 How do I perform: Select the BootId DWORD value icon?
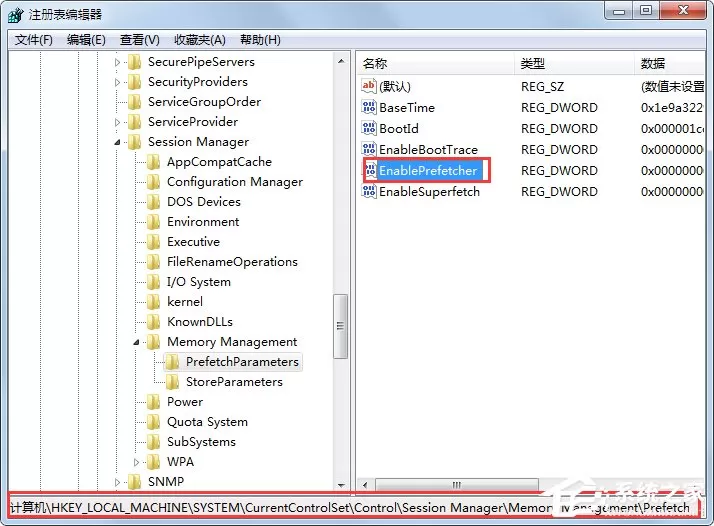(369, 128)
